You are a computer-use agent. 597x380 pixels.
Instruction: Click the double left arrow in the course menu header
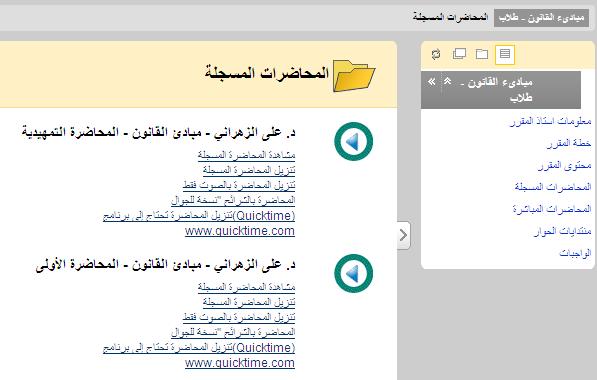431,81
